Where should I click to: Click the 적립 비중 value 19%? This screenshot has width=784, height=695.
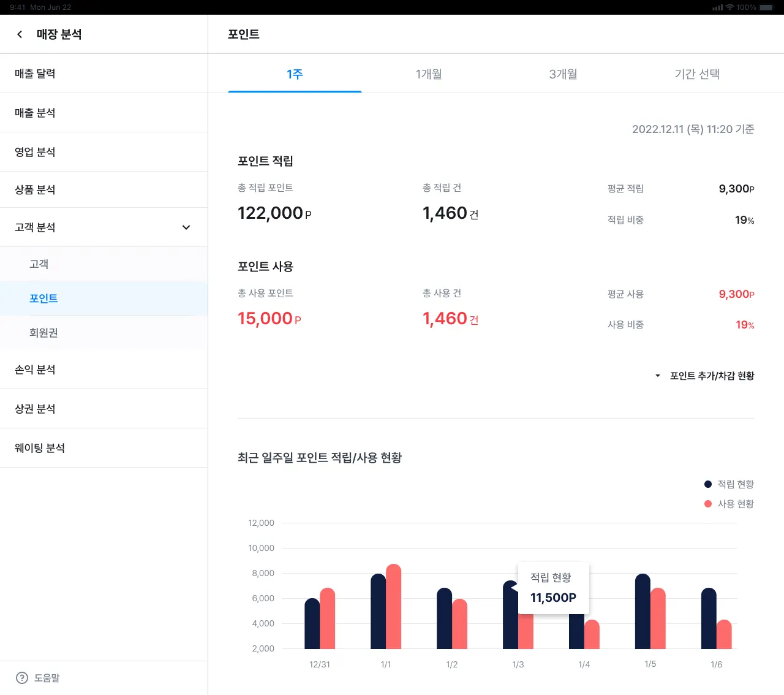click(745, 220)
